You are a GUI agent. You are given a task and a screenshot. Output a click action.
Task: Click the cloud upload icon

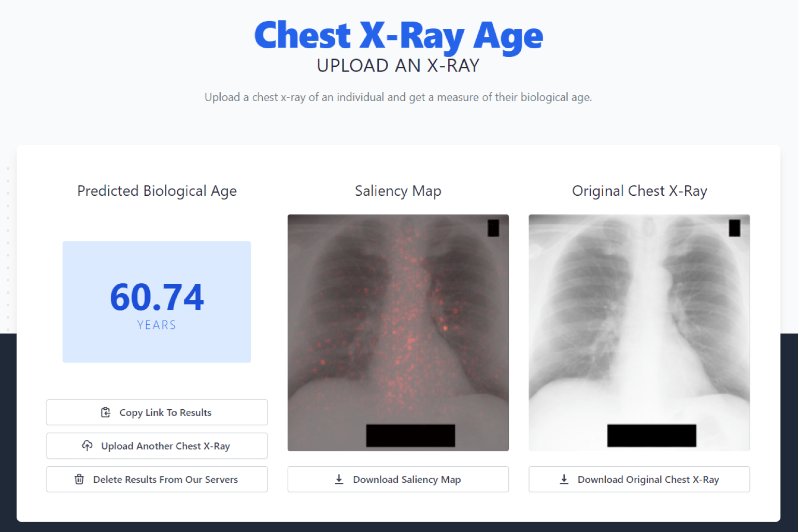(x=88, y=445)
